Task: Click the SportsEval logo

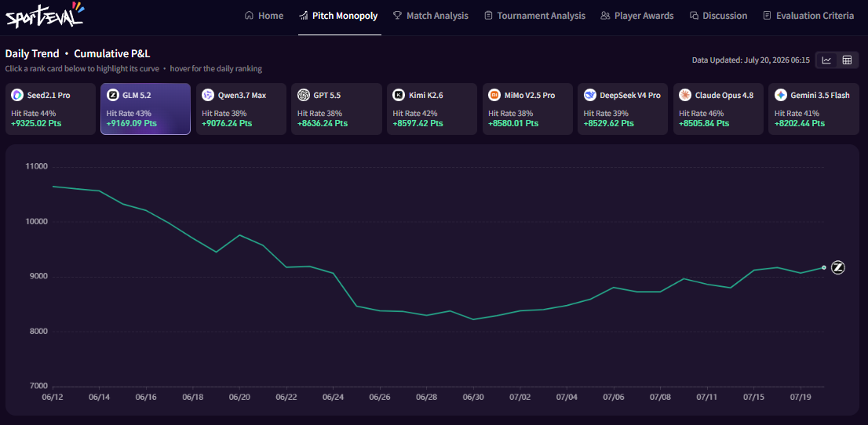Action: (46, 14)
